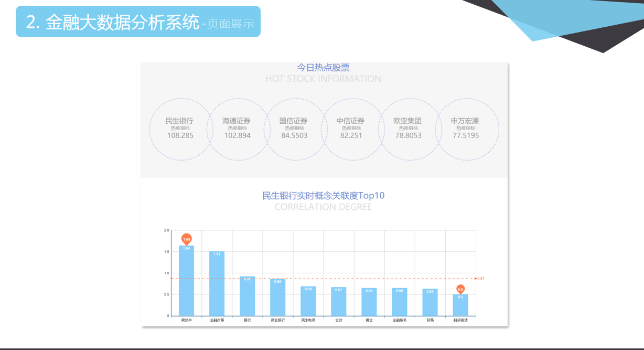The height and width of the screenshot is (350, 644).
Task: Click the 0.87 average line label
Action: click(480, 279)
